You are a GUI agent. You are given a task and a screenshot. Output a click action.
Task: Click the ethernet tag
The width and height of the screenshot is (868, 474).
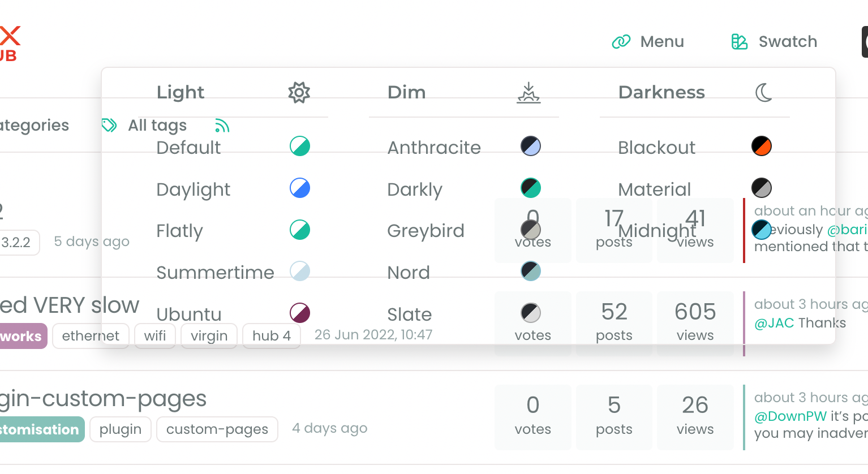pos(91,336)
